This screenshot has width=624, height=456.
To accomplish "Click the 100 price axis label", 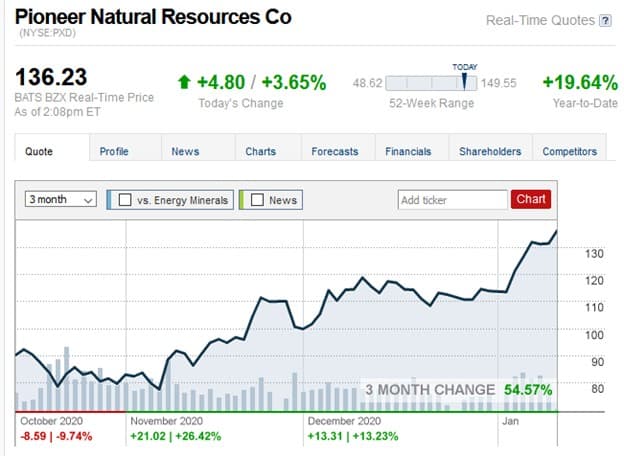I will click(594, 335).
